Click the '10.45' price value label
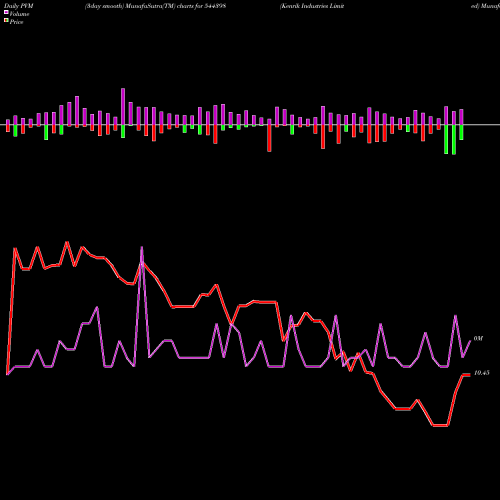The width and height of the screenshot is (500, 500). click(x=481, y=373)
